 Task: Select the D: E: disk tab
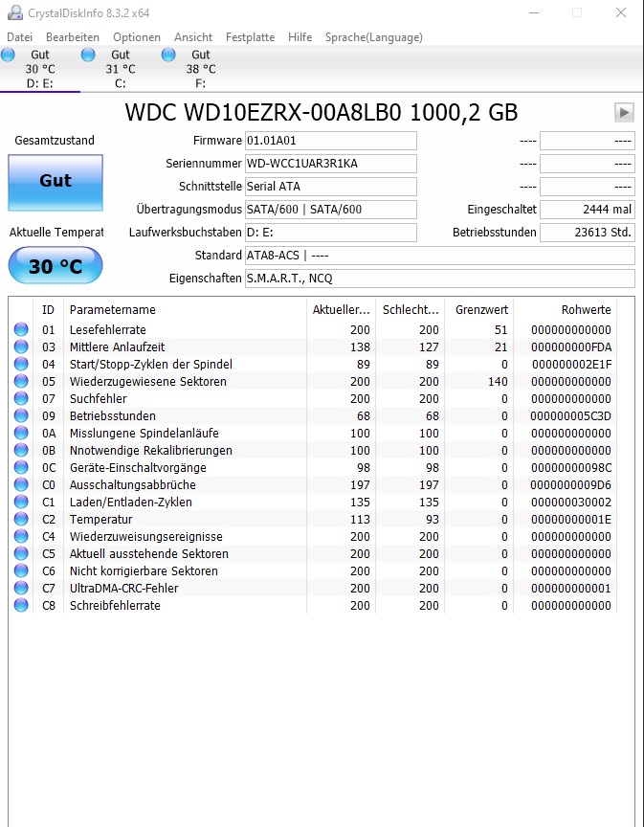point(40,69)
